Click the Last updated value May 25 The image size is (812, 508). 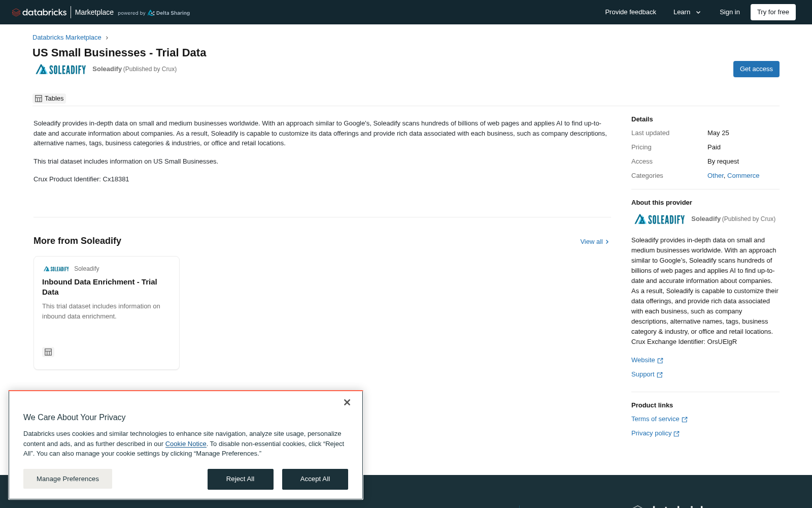point(718,133)
